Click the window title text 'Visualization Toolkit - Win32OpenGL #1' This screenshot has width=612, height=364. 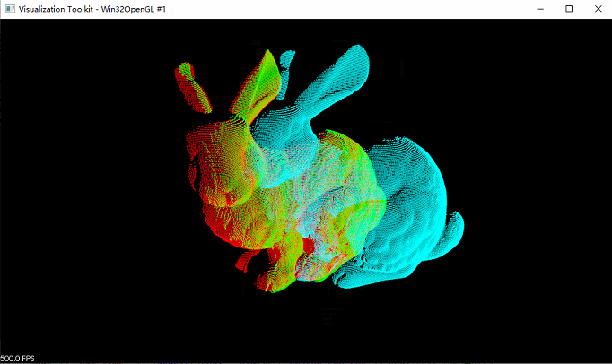[x=92, y=9]
